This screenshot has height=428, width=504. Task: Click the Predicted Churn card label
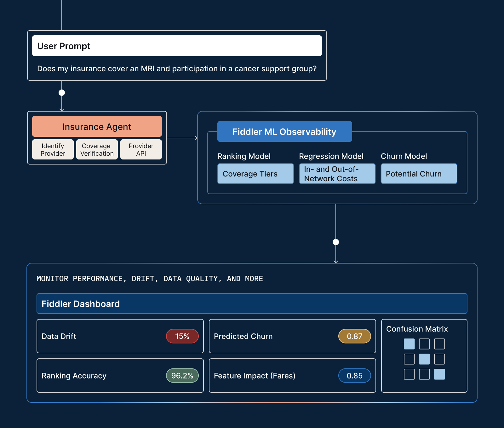(243, 336)
